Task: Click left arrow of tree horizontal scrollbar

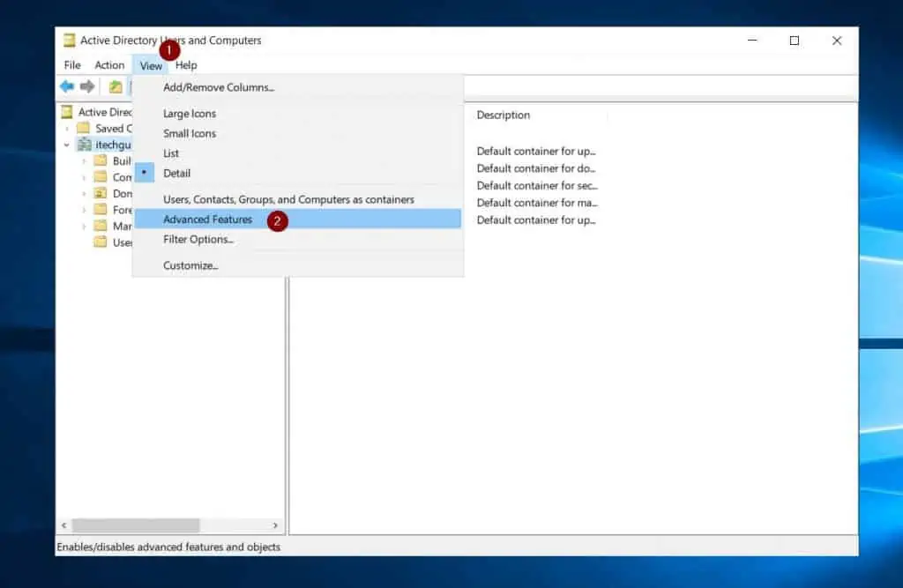Action: point(63,525)
